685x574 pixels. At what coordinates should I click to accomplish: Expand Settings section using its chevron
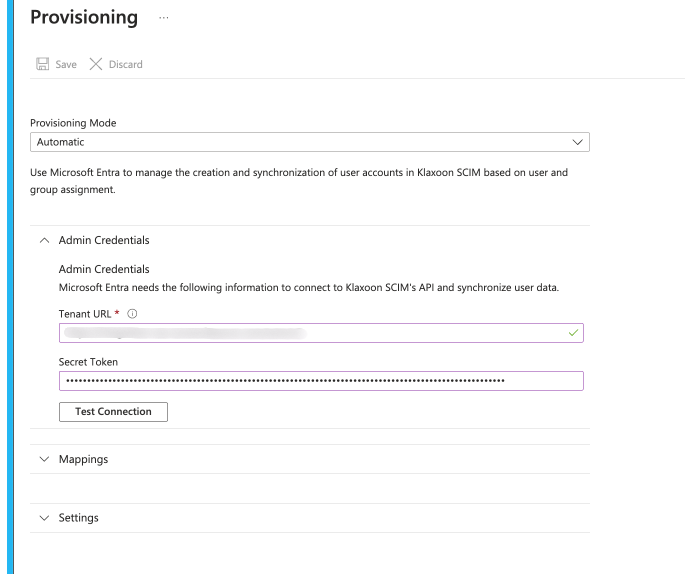point(44,518)
